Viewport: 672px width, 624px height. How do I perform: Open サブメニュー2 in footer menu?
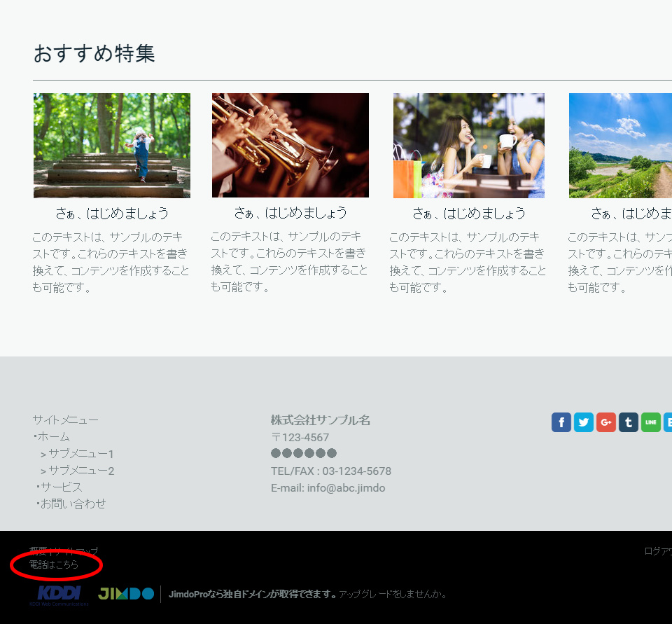click(80, 471)
